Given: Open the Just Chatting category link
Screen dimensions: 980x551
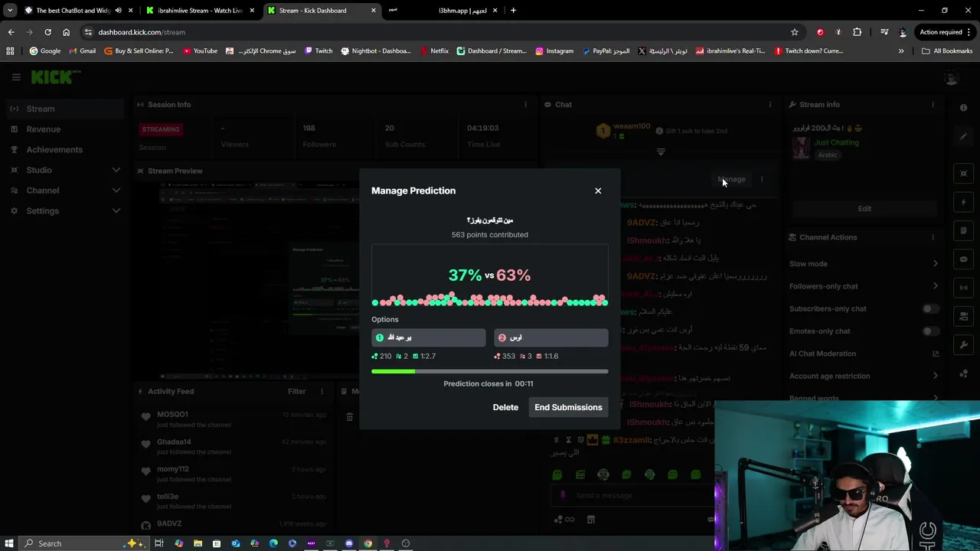Looking at the screenshot, I should tap(836, 142).
